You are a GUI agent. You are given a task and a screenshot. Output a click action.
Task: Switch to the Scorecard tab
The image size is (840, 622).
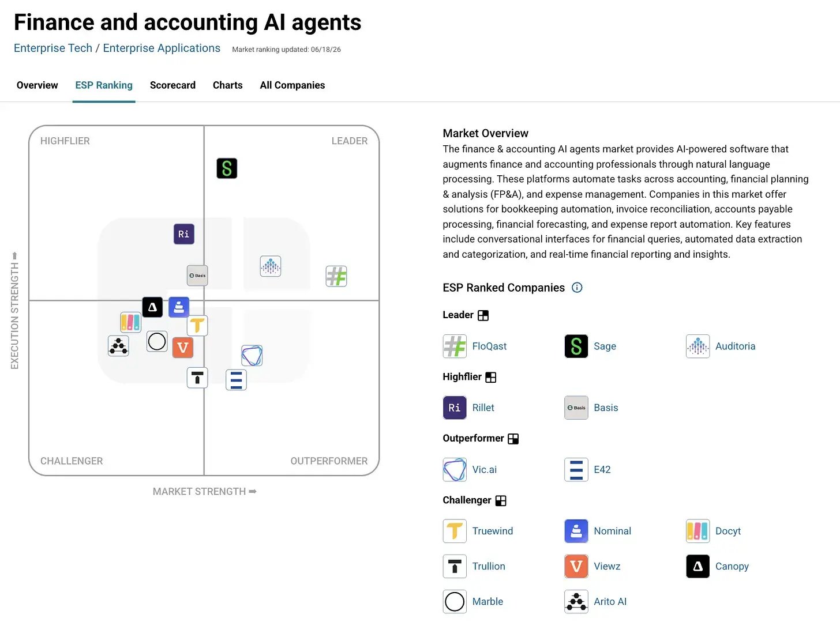pyautogui.click(x=172, y=85)
